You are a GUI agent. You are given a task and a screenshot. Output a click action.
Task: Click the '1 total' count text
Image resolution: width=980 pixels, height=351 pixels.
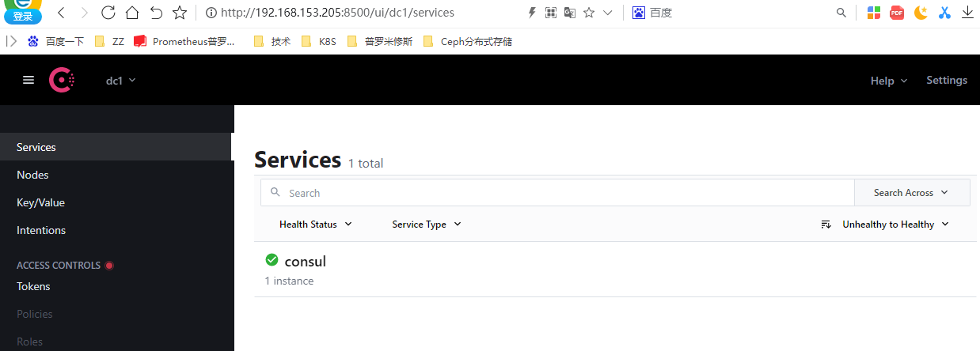(366, 164)
